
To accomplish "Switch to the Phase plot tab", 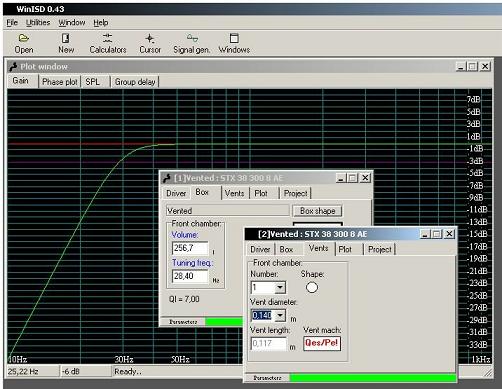I will (x=60, y=82).
